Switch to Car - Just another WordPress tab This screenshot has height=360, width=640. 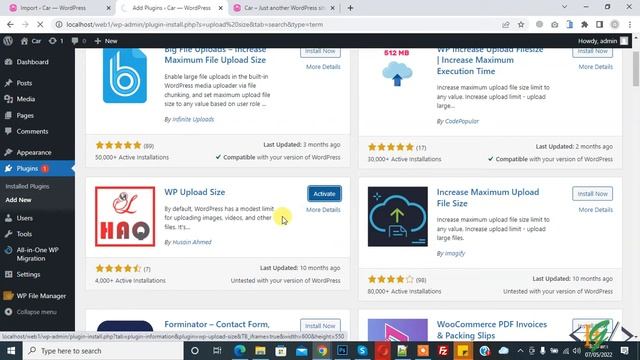[284, 8]
